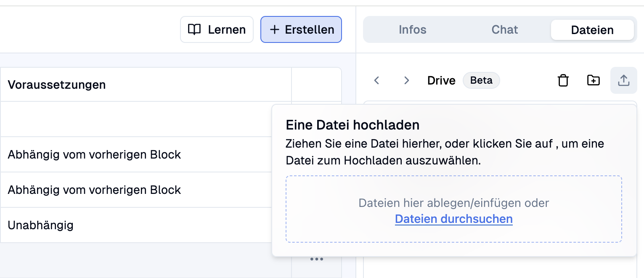The width and height of the screenshot is (644, 278).
Task: Click the new folder icon
Action: pyautogui.click(x=593, y=80)
